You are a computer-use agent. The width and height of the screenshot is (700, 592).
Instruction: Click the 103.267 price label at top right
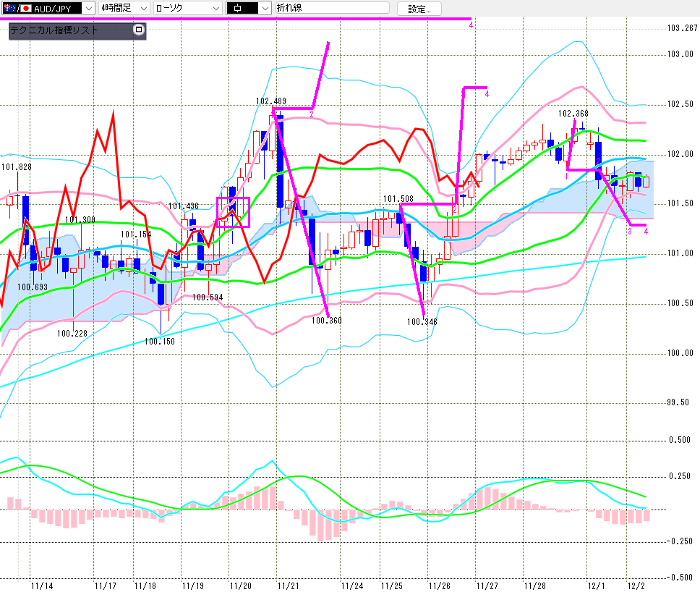[682, 29]
